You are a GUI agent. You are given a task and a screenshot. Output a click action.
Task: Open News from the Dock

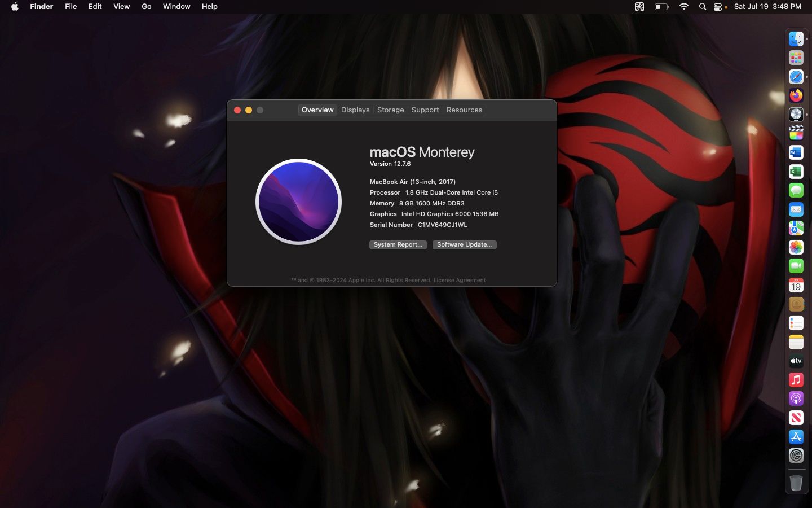point(796,418)
